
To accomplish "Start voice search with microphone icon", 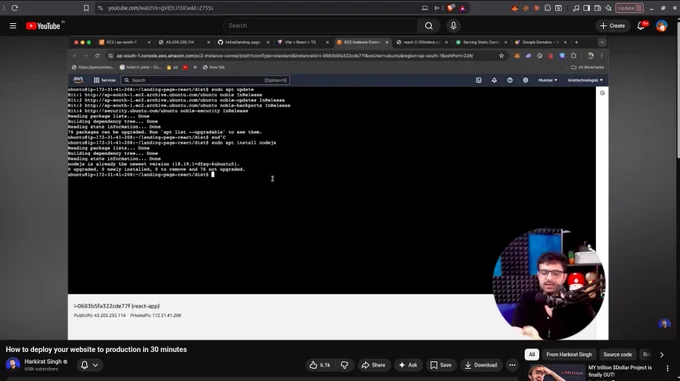I will (x=453, y=26).
